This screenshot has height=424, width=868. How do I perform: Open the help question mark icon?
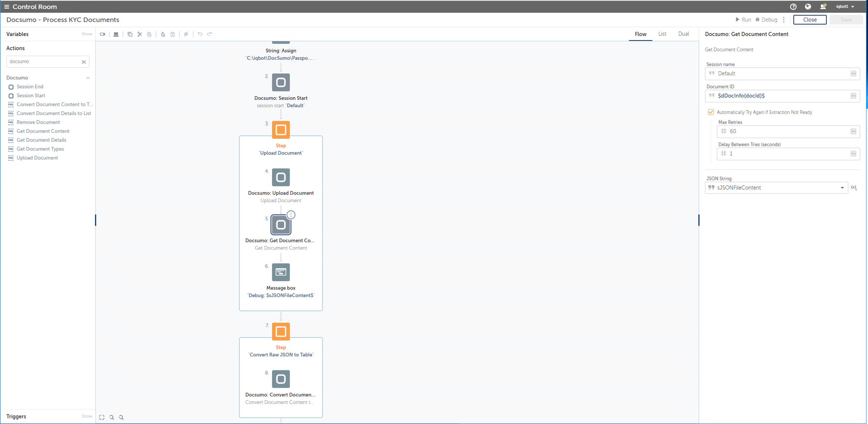point(793,7)
